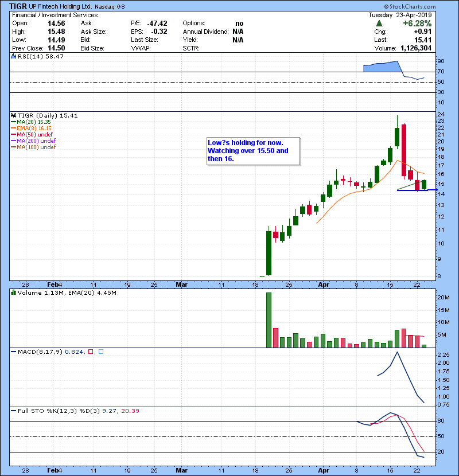The image size is (459, 476).
Task: Click the green up-triangle change indicator
Action: point(379,24)
